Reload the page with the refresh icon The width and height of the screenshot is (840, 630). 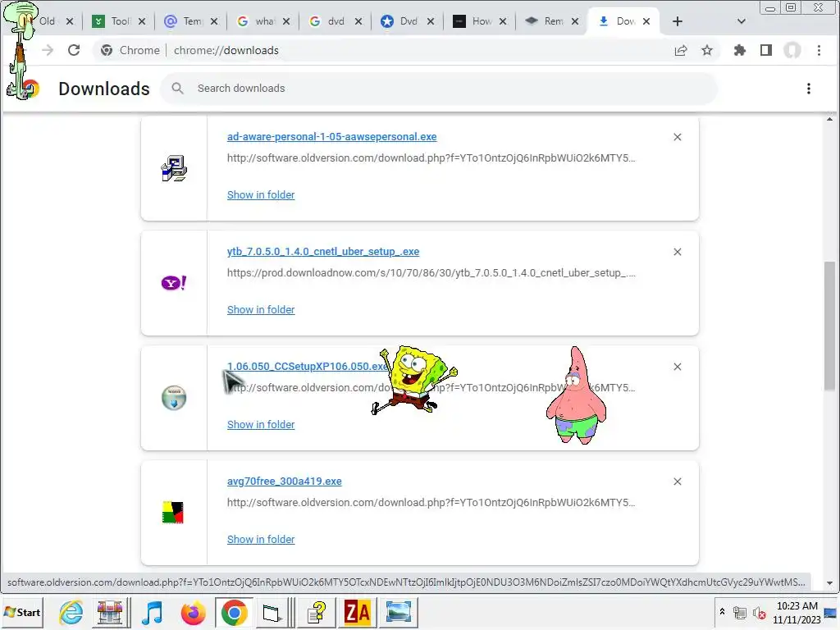(74, 50)
